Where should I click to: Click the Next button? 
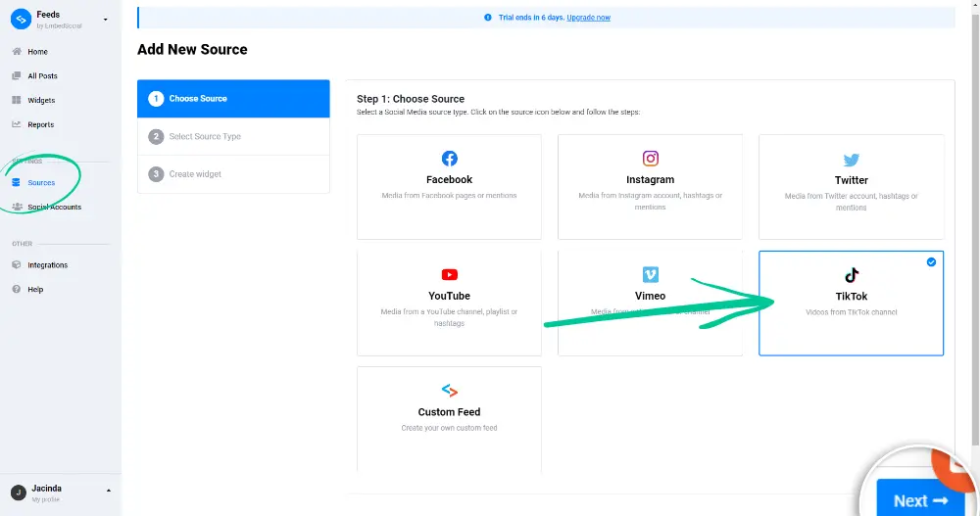tap(919, 500)
